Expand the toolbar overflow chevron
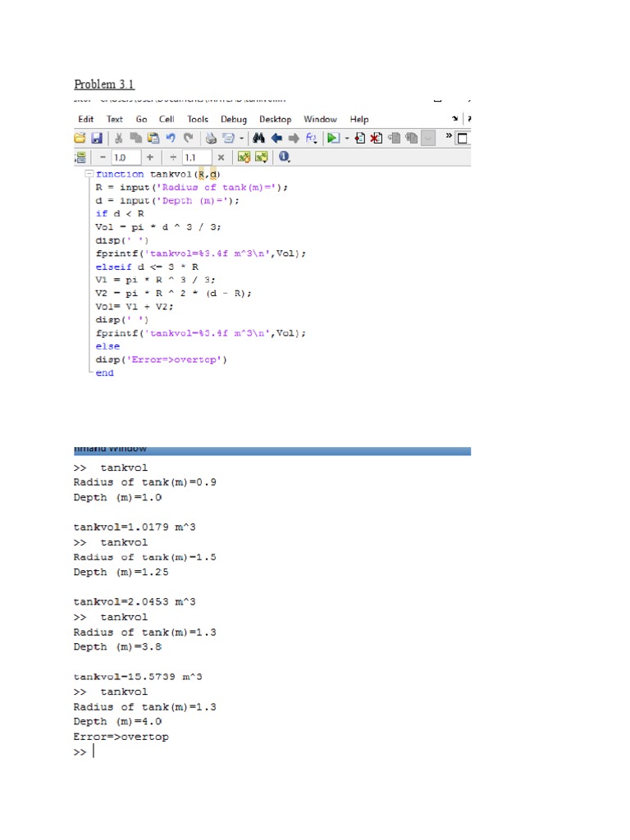Image resolution: width=630 pixels, height=840 pixels. (450, 135)
